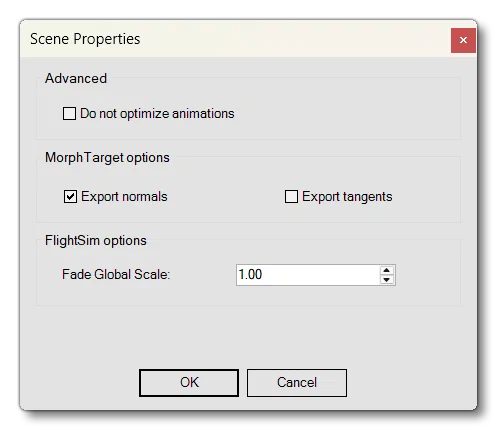Enable Do not optimize animations checkbox
The height and width of the screenshot is (430, 497).
point(69,113)
